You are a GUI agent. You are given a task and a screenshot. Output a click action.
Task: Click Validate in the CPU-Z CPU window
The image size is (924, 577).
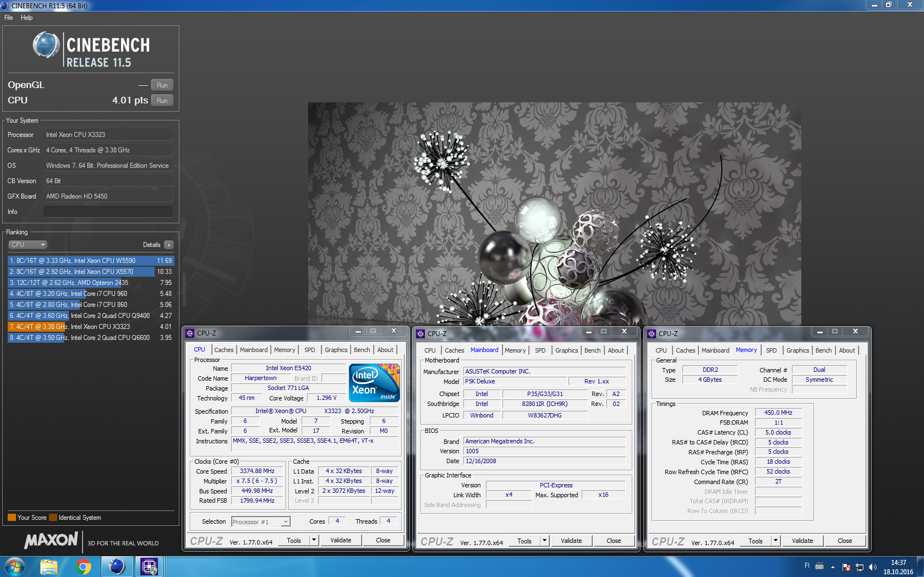point(341,540)
